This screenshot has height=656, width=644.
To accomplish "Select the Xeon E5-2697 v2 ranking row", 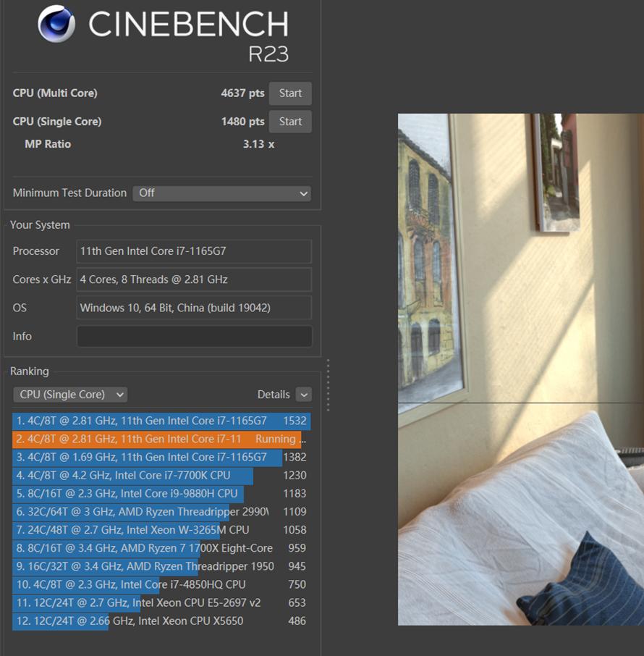I will [x=161, y=603].
